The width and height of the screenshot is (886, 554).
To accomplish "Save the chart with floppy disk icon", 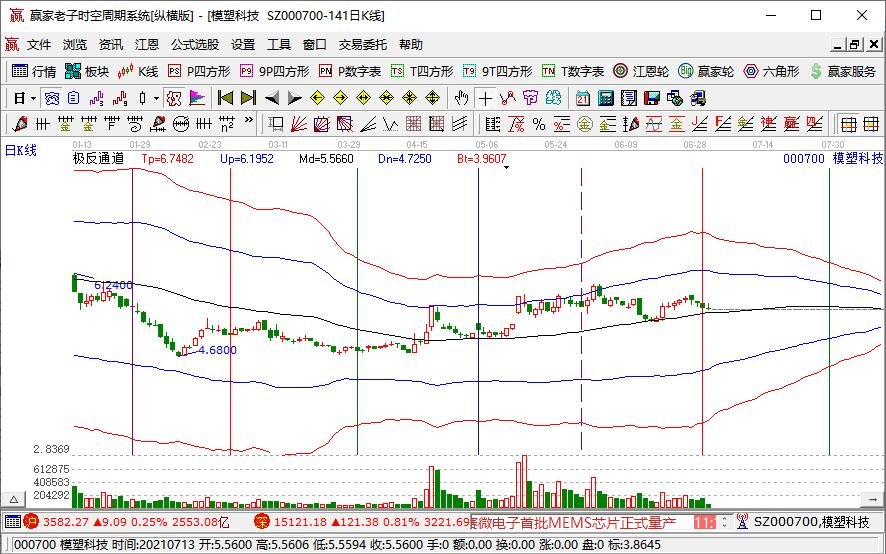I will pos(652,98).
